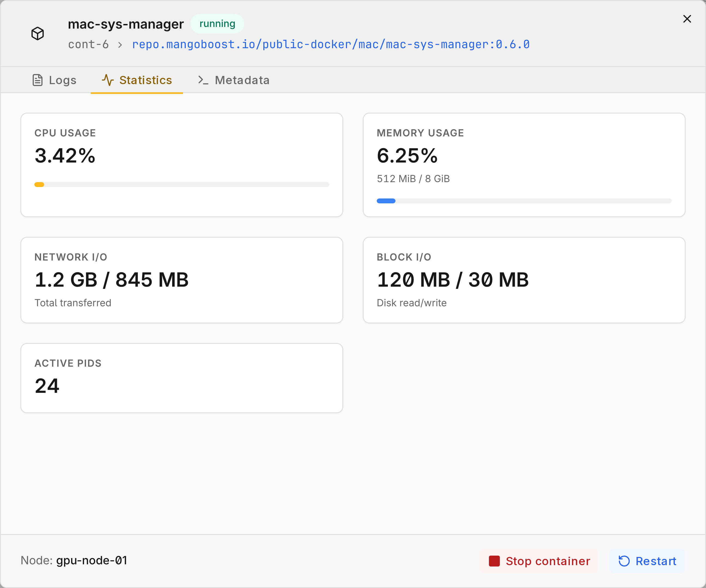Screen dimensions: 706x588
Task: Click the NETWORK I/O card heading
Action: point(71,257)
